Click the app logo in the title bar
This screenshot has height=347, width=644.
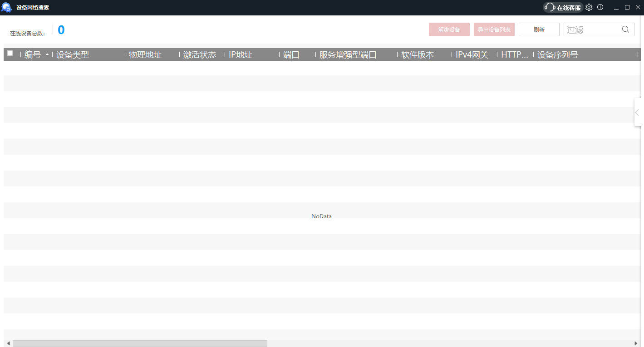(6, 7)
